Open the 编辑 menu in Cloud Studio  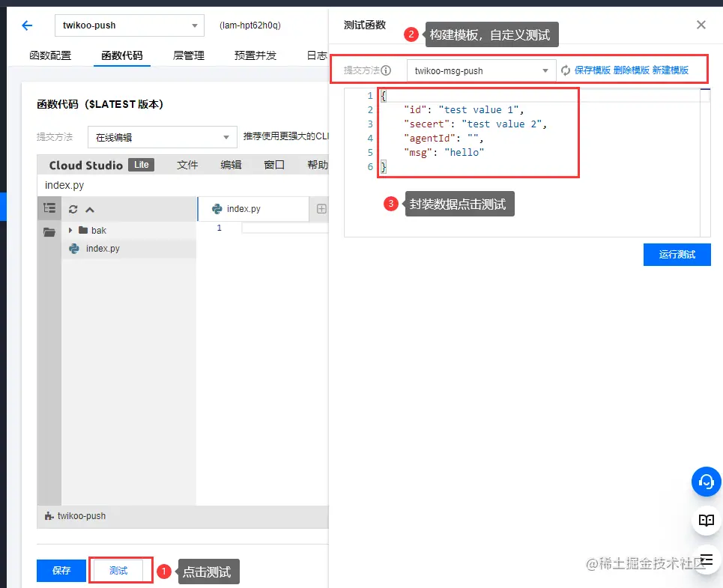(x=231, y=165)
